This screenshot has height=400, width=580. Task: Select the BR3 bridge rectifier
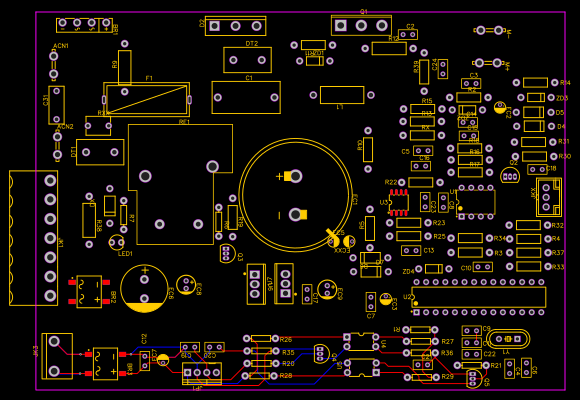105,363
